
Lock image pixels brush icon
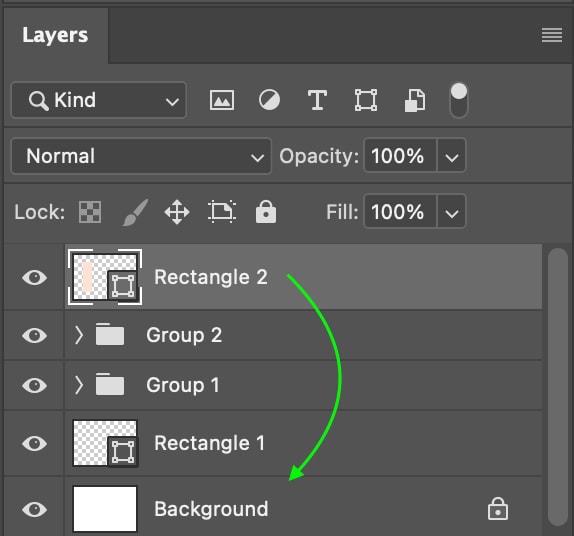(135, 212)
